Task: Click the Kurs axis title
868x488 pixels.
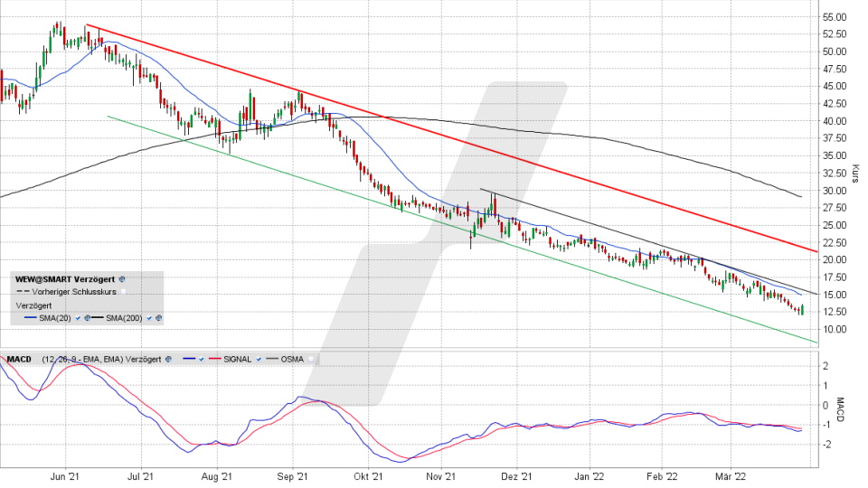Action: [856, 174]
